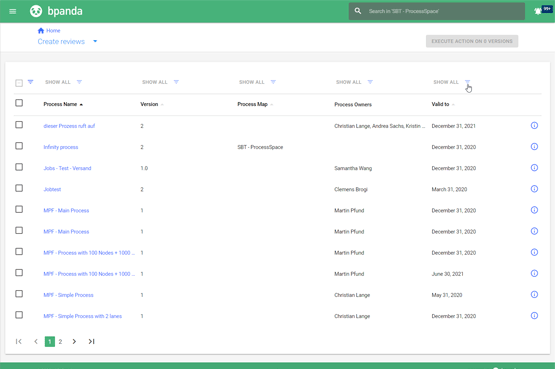Open the Process Name filter dropdown
This screenshot has width=555, height=369.
click(79, 82)
